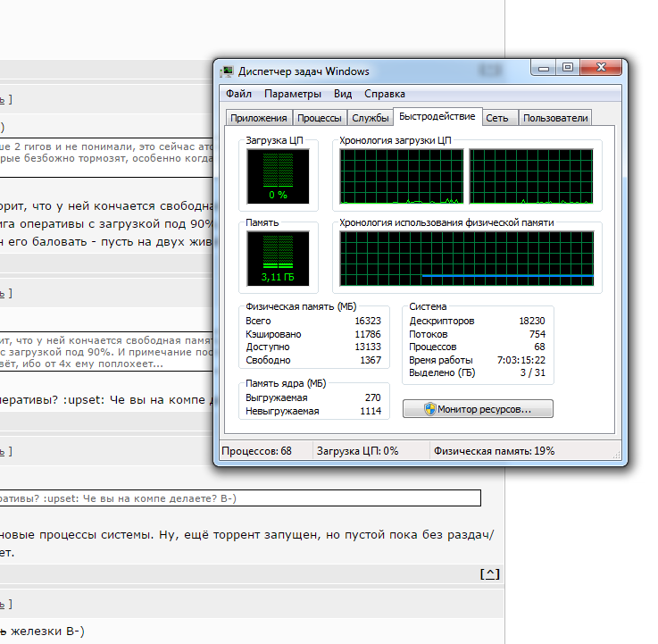Open the Файл menu
658x644 pixels.
[238, 94]
